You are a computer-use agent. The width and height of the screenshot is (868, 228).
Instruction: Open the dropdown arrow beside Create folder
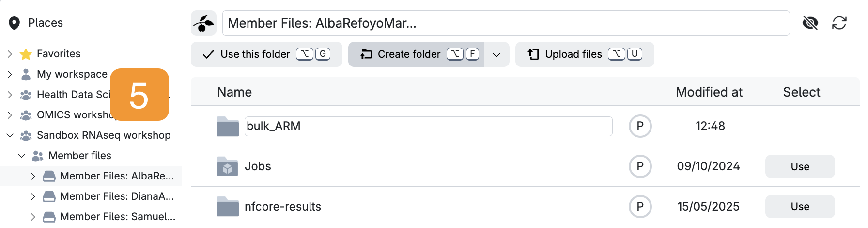496,54
